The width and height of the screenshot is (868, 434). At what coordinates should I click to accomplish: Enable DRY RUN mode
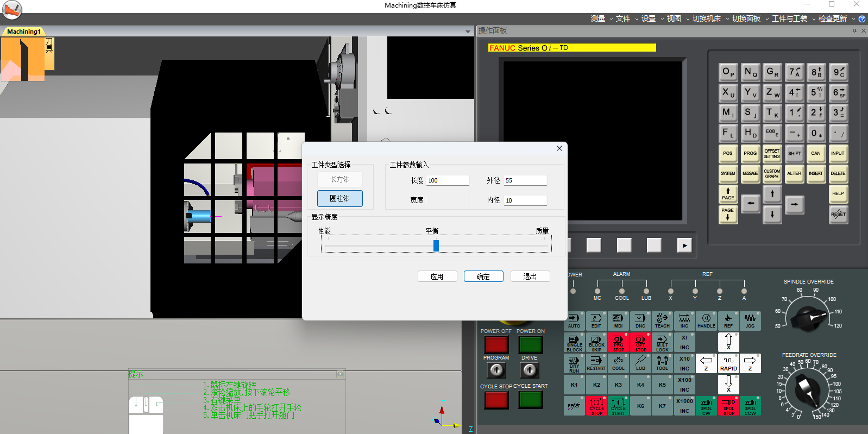coord(574,363)
